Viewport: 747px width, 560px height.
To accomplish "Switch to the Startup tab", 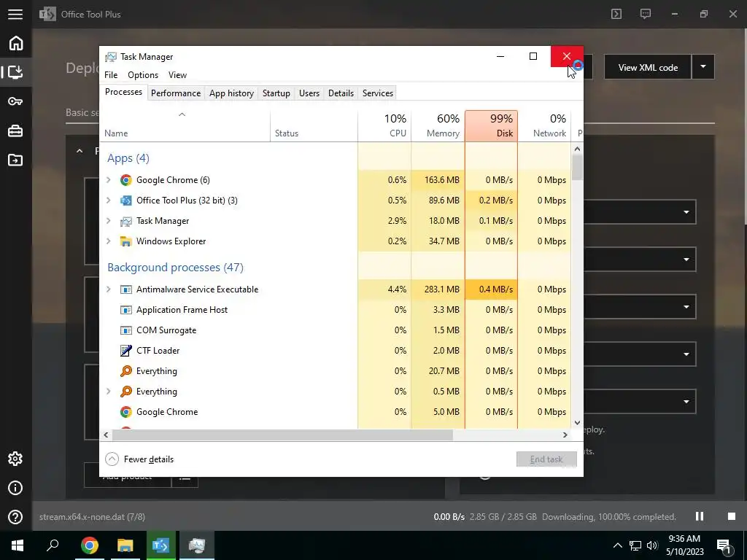I will tap(276, 93).
